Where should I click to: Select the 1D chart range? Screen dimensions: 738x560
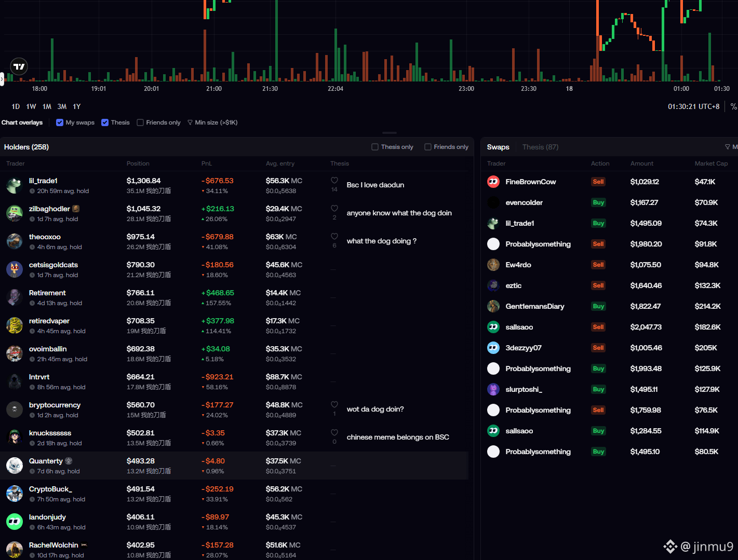tap(16, 106)
